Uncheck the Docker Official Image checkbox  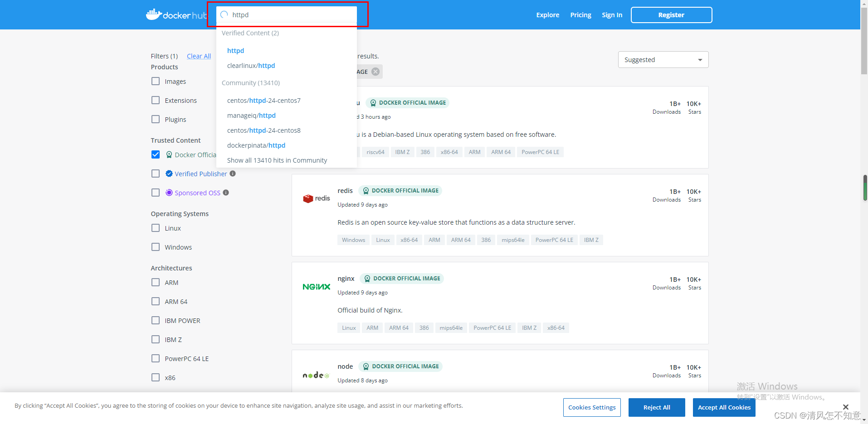156,154
